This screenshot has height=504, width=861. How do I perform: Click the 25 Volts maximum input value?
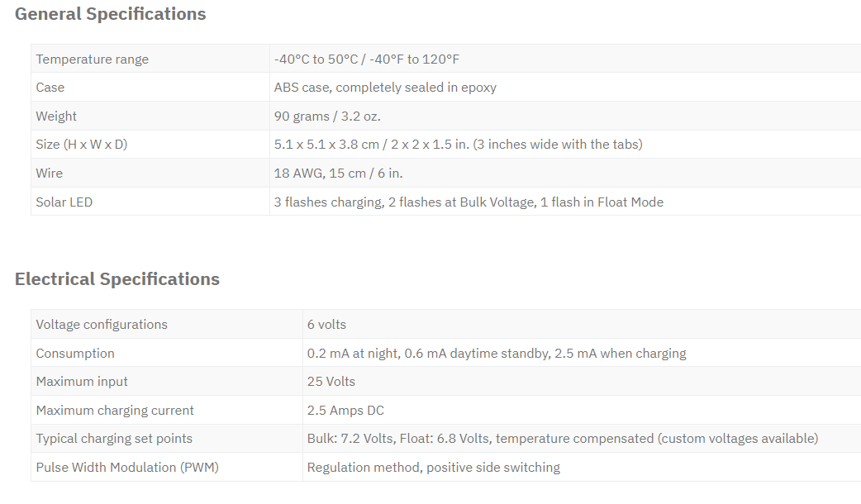(331, 382)
